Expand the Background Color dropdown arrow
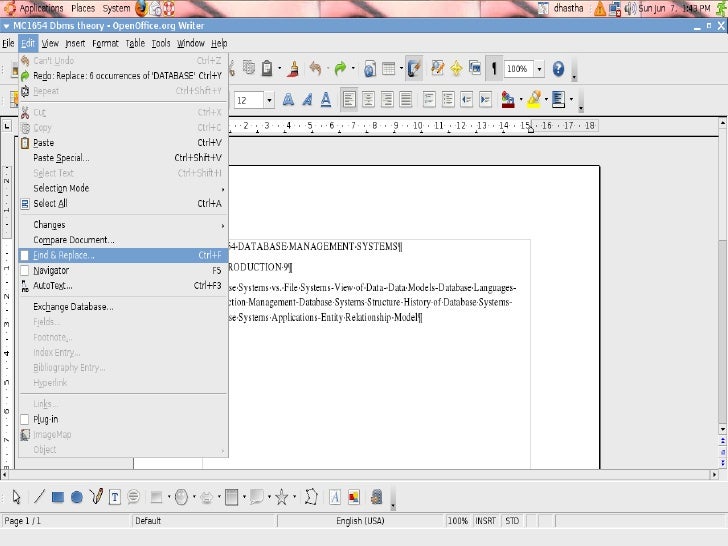This screenshot has height=546, width=728. tap(571, 99)
